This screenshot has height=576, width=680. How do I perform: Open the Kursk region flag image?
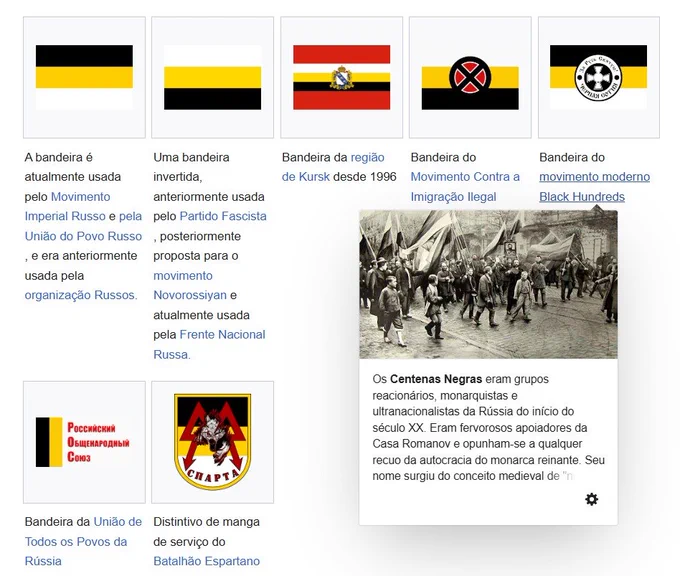tap(341, 77)
